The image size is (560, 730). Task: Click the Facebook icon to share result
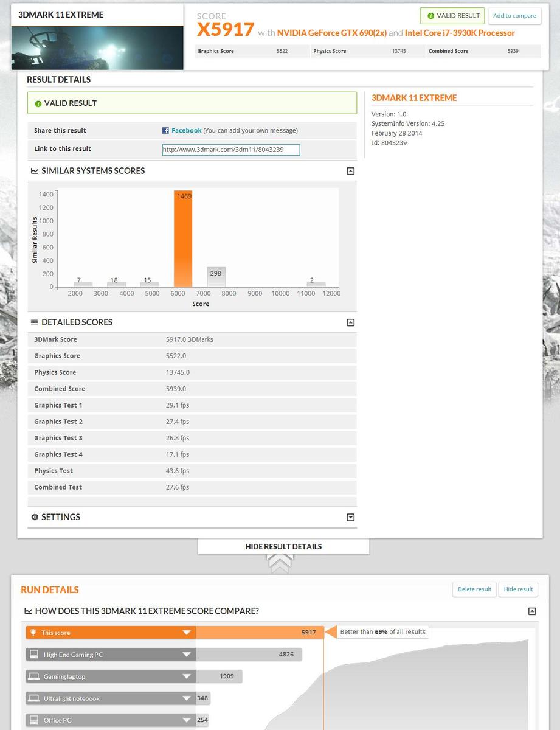pos(165,131)
